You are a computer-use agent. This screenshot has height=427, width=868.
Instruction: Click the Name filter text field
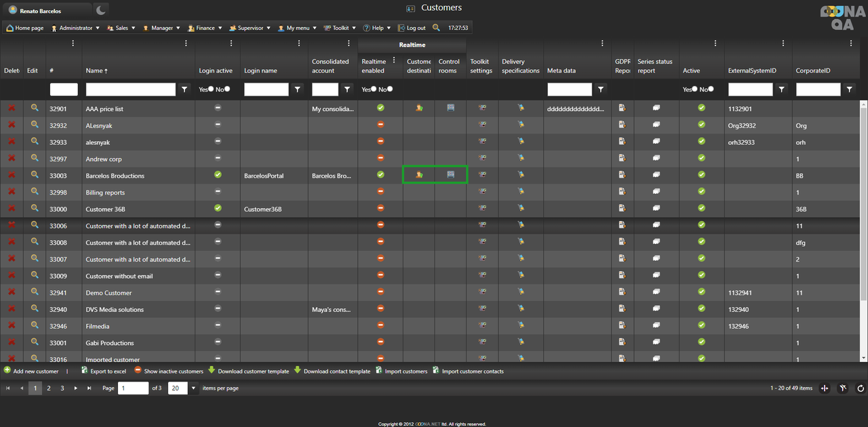[131, 89]
